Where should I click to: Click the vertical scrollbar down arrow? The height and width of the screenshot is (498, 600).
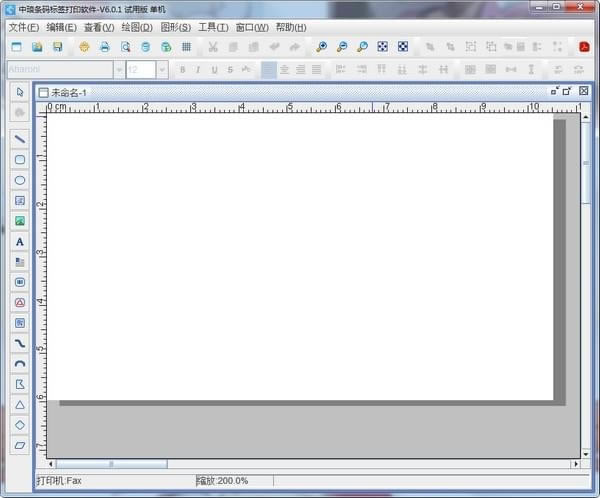[x=586, y=454]
